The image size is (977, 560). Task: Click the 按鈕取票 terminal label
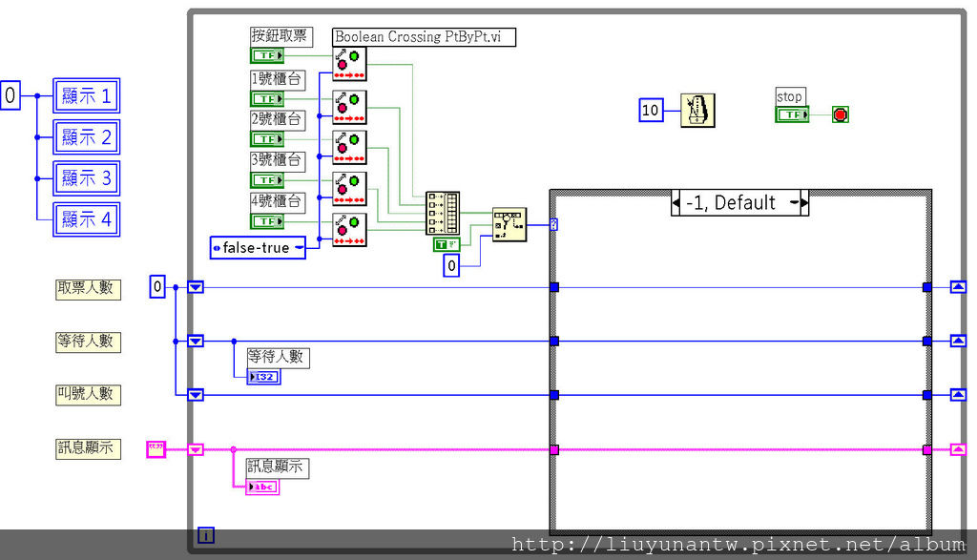[281, 36]
